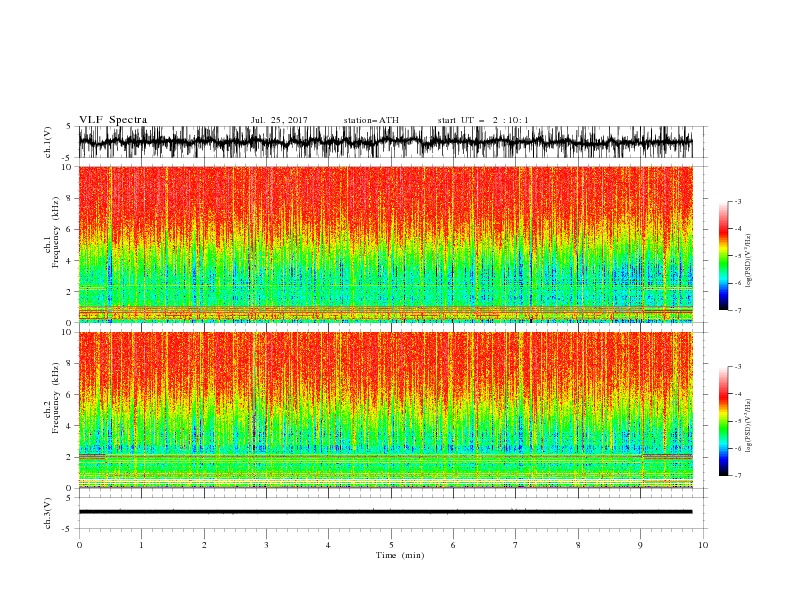This screenshot has height=612, width=792.
Task: Click the "start UT = 2 :10: 1" text
Action: (482, 120)
